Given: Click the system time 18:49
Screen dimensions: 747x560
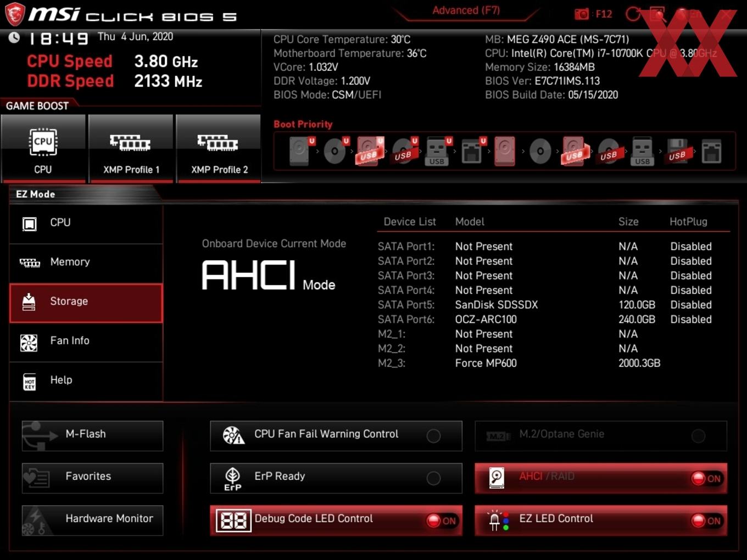Looking at the screenshot, I should (x=58, y=38).
